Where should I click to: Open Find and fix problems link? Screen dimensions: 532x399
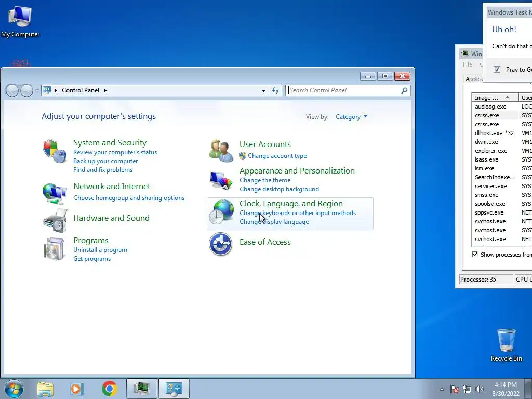[x=103, y=170]
